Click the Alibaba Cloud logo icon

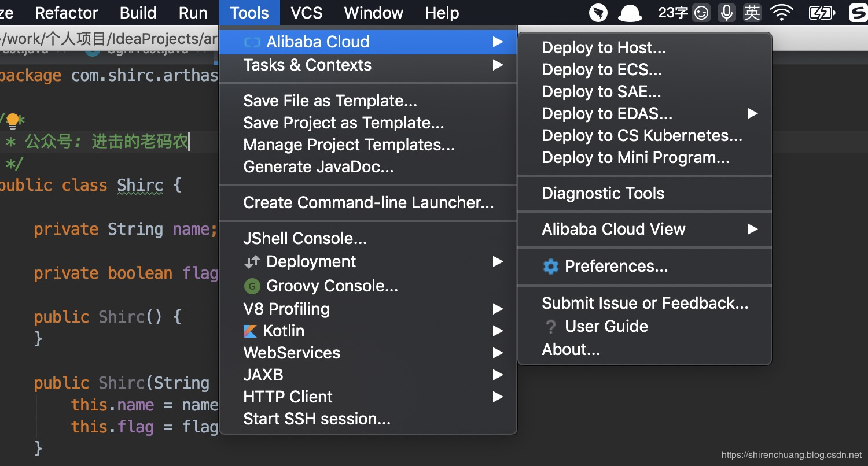(252, 42)
